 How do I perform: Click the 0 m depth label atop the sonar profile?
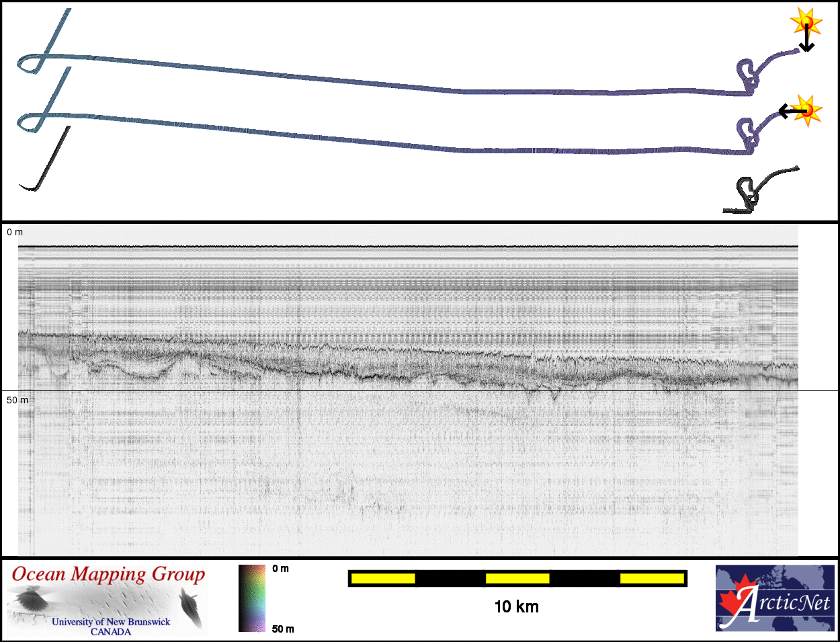(x=15, y=232)
